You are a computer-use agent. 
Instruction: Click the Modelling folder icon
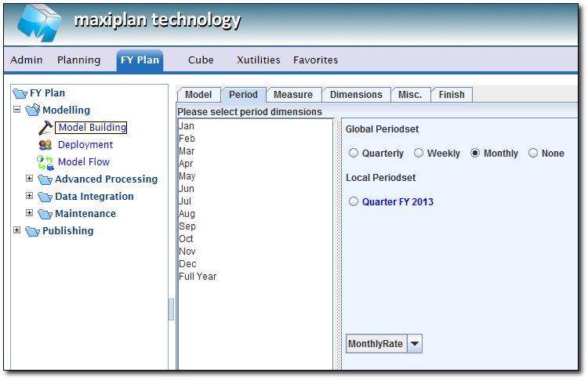pos(32,110)
